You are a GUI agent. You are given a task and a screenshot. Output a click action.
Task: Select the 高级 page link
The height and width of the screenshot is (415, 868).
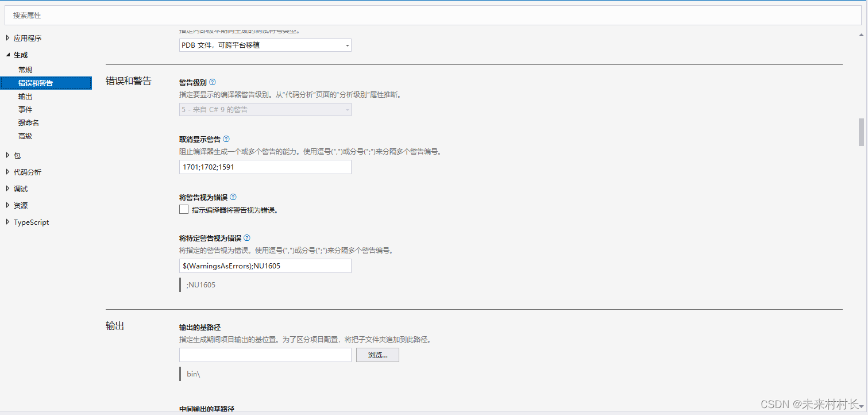(x=24, y=136)
